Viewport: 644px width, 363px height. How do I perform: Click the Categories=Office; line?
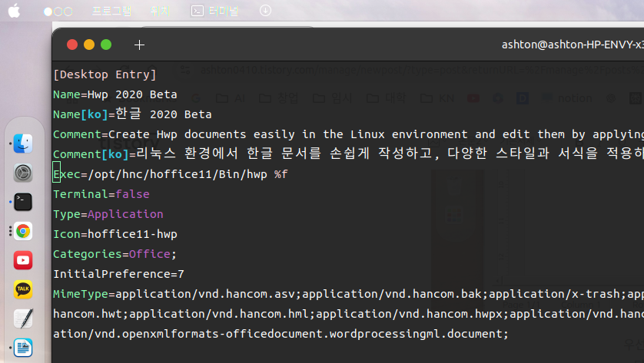tap(115, 254)
